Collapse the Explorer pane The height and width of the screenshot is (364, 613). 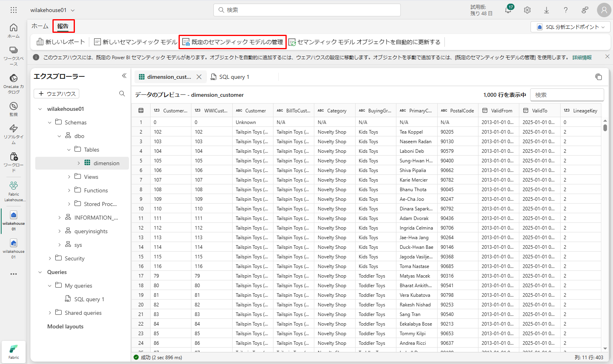pyautogui.click(x=124, y=76)
